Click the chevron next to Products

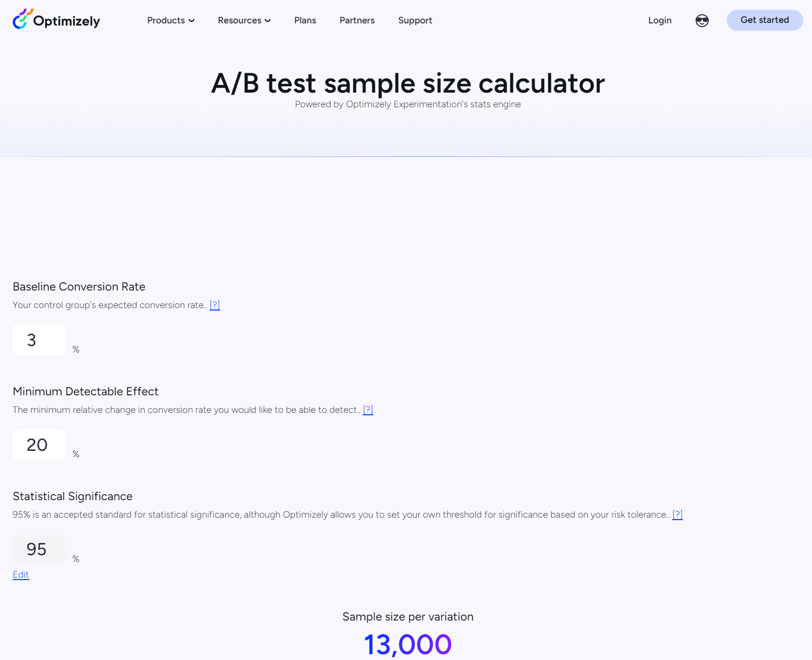(192, 20)
